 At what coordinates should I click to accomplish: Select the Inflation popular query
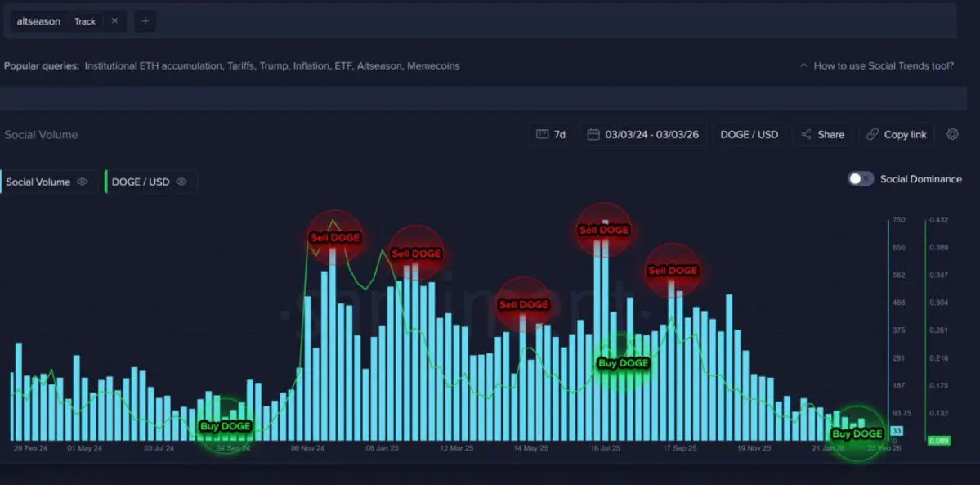pos(311,65)
